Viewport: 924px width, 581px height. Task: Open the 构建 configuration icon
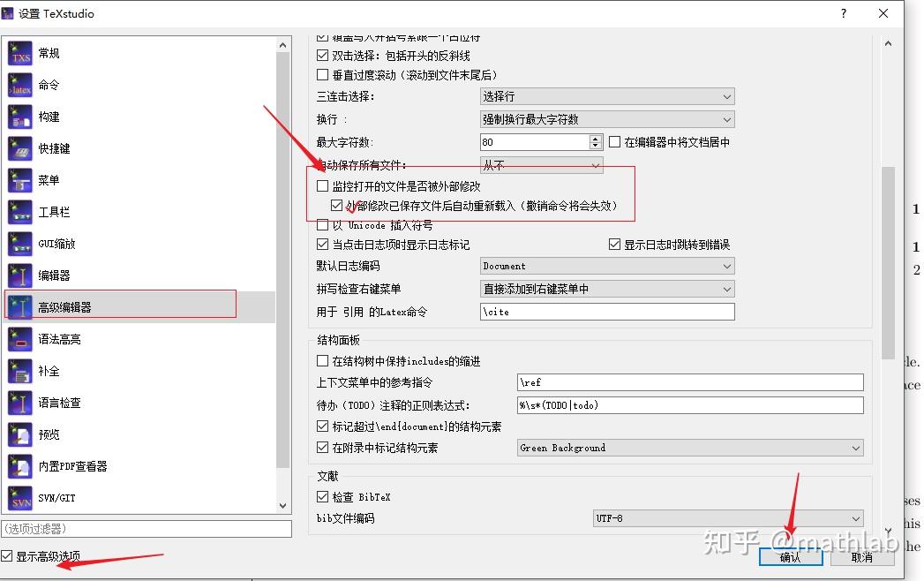(x=19, y=117)
